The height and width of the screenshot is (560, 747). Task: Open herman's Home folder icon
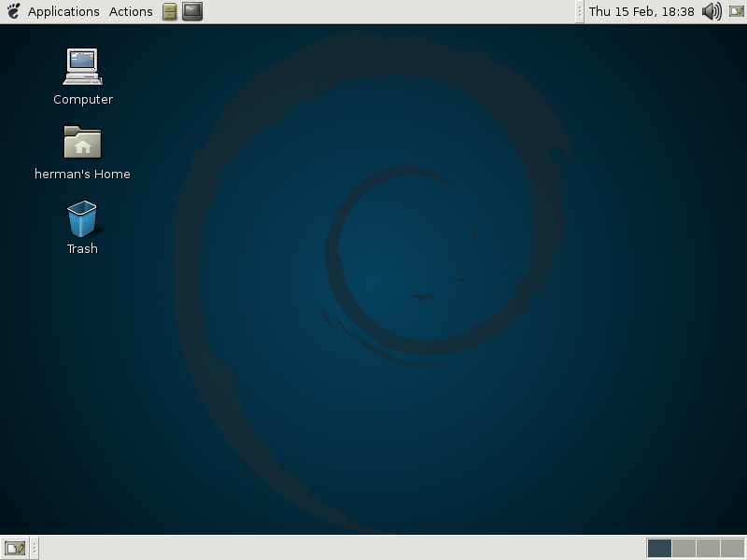pyautogui.click(x=82, y=143)
